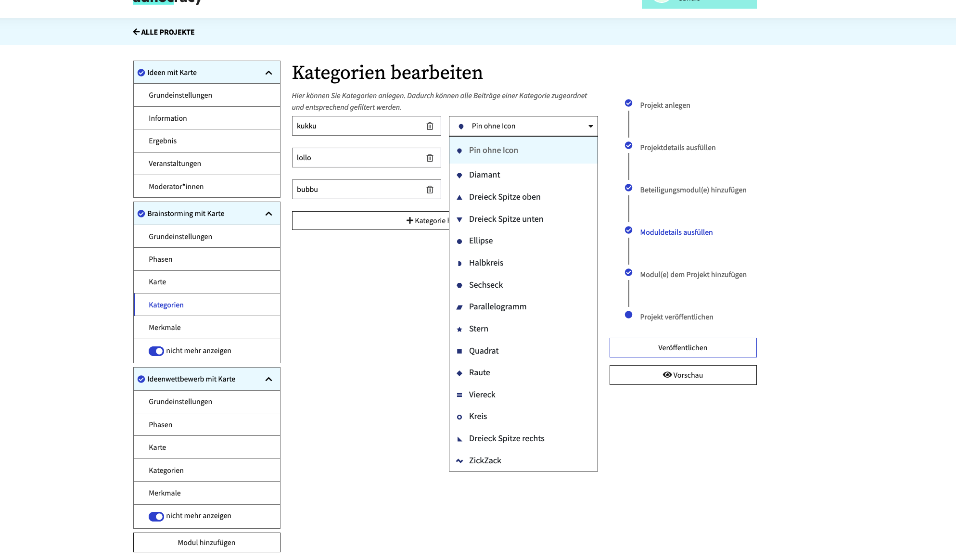Click the completed checkmark on Ideen mit Karte
Image resolution: width=956 pixels, height=560 pixels.
(x=140, y=72)
